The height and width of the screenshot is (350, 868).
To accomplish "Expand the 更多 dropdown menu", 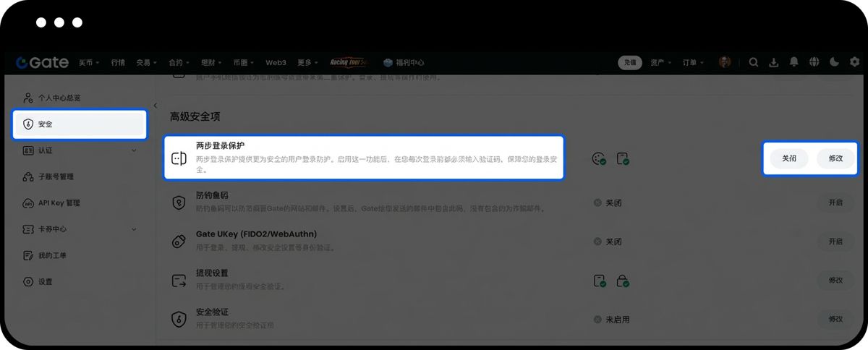I will pyautogui.click(x=308, y=62).
